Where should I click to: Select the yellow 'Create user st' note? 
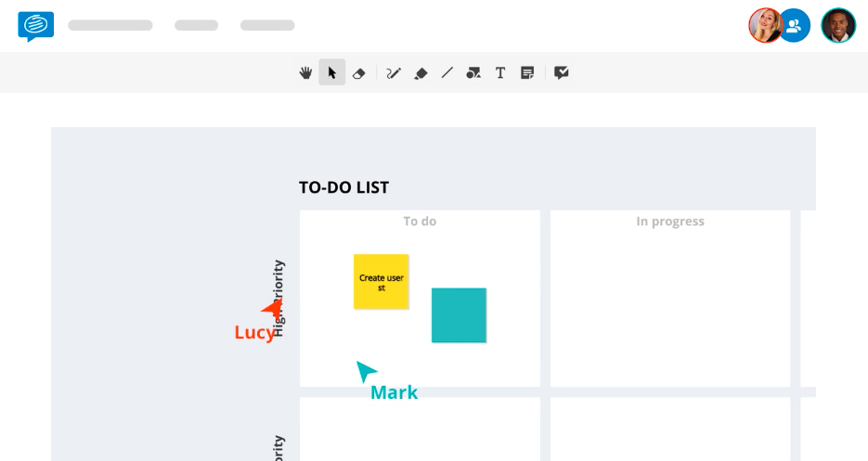[x=382, y=282]
